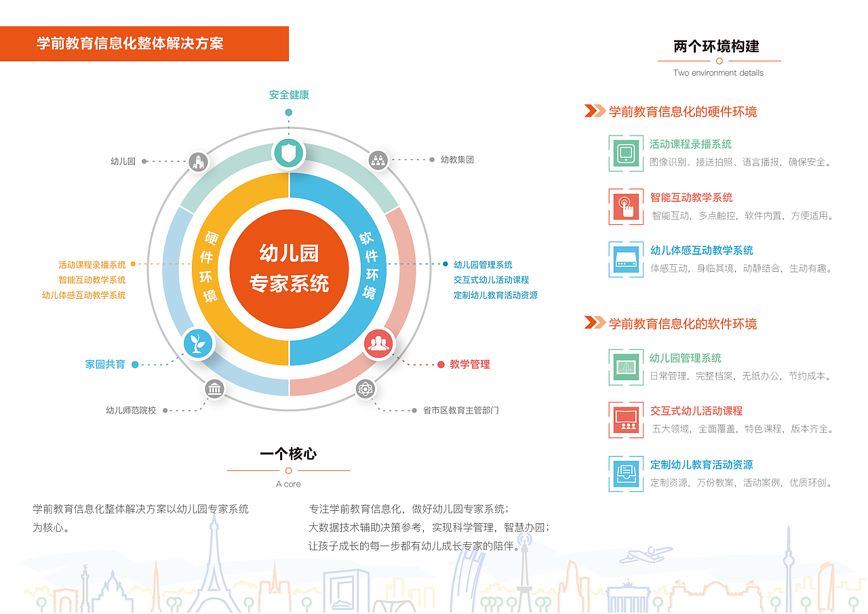Toggle the orange dot near 活动课程录播系统 text
This screenshot has width=868, height=614.
coord(134,263)
